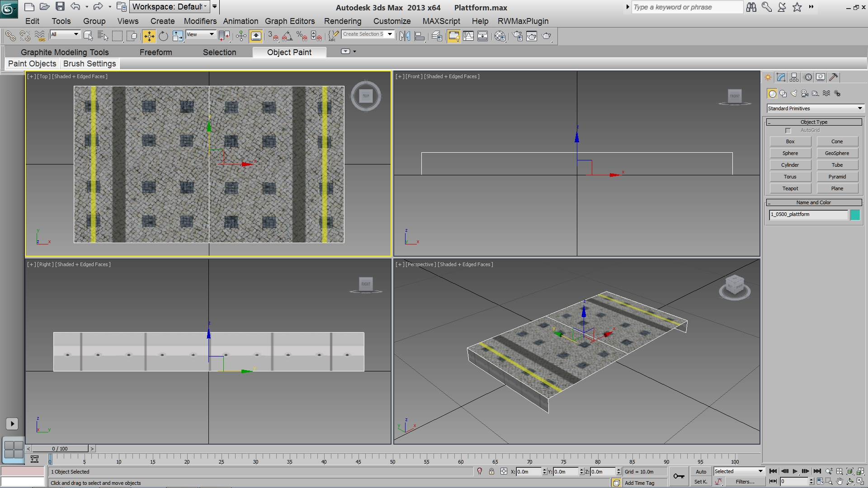Toggle Auto Key mode button
Viewport: 868px width, 488px height.
701,471
